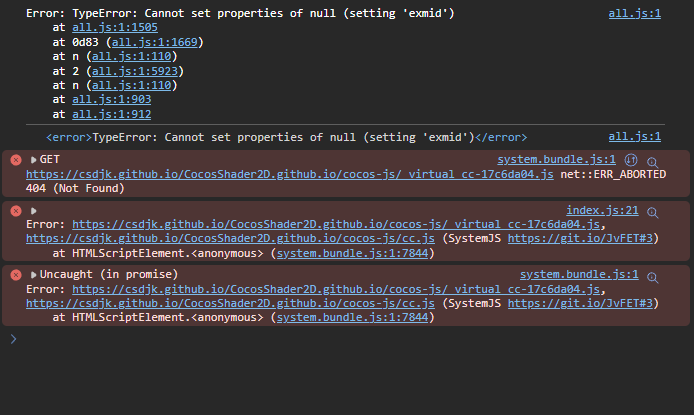Open all.js:1 link beside <error> message
The width and height of the screenshot is (694, 415).
[634, 137]
